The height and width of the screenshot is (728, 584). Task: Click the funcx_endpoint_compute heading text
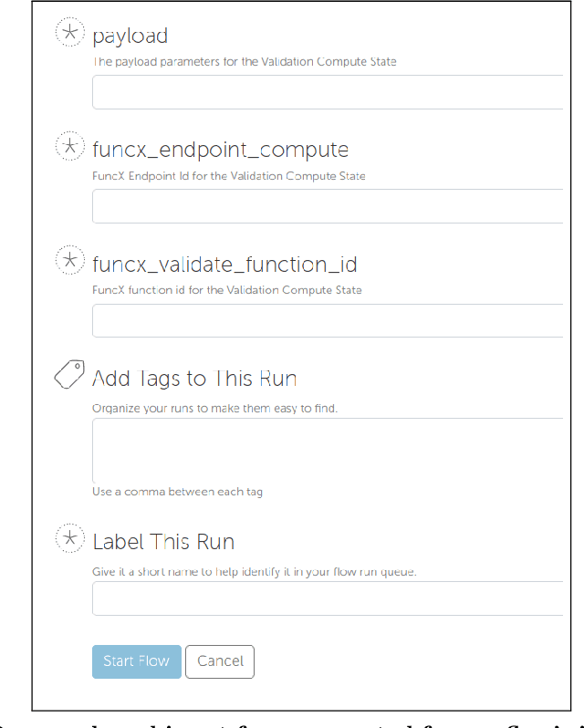point(220,150)
